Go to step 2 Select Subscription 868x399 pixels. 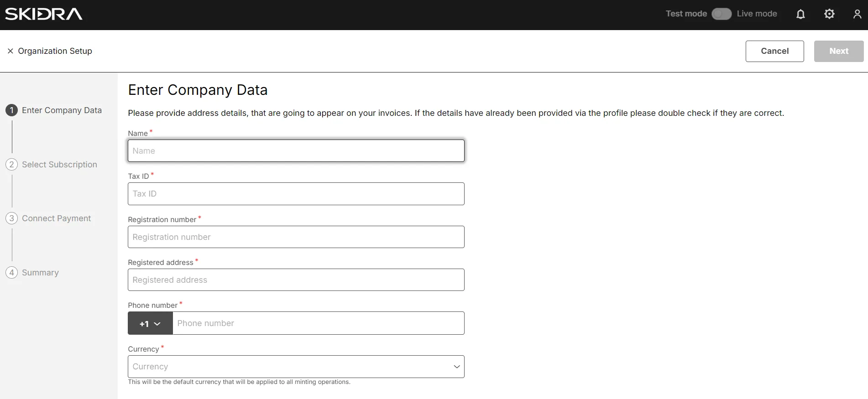(x=52, y=165)
